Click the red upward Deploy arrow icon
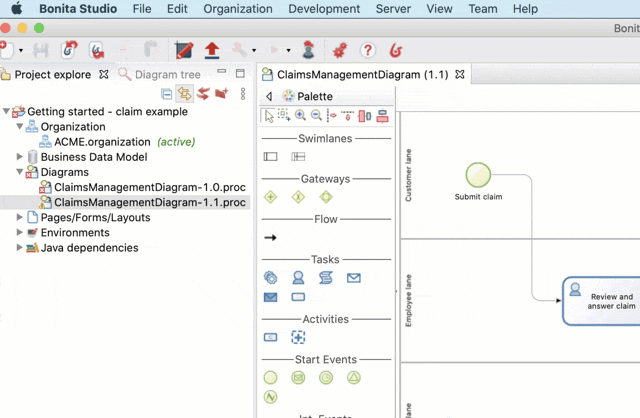 click(x=212, y=50)
